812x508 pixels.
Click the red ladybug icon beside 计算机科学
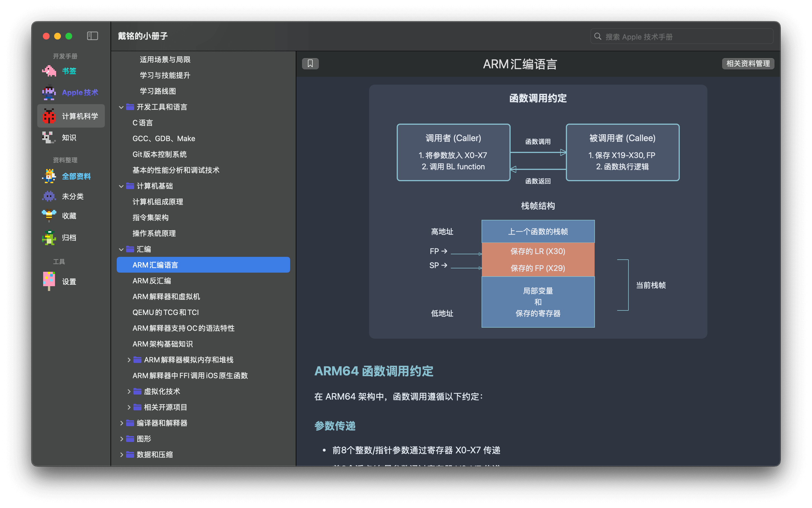49,116
